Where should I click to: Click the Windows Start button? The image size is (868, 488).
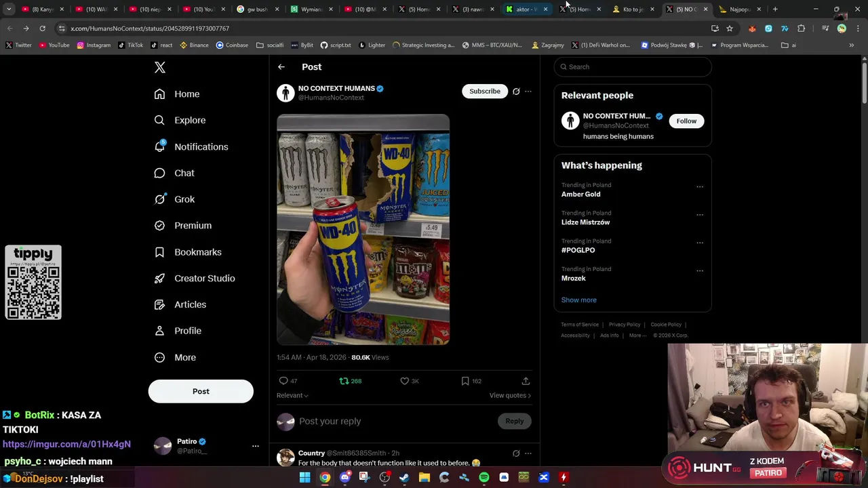coord(305,478)
